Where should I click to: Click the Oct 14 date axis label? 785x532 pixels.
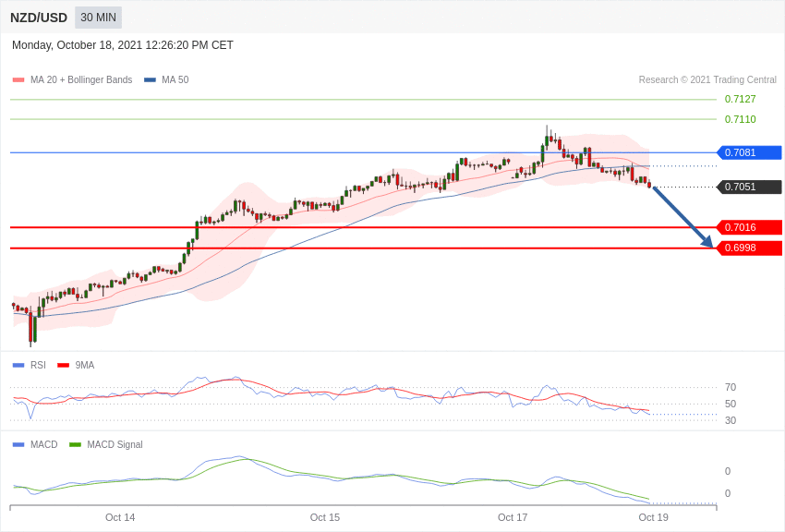[x=120, y=517]
